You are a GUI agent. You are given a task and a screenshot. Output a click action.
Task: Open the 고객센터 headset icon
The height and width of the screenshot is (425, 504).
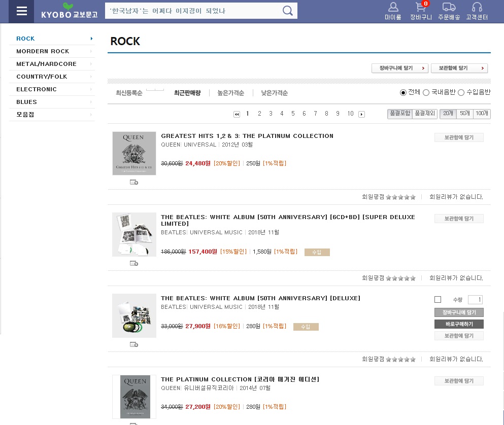pyautogui.click(x=477, y=7)
